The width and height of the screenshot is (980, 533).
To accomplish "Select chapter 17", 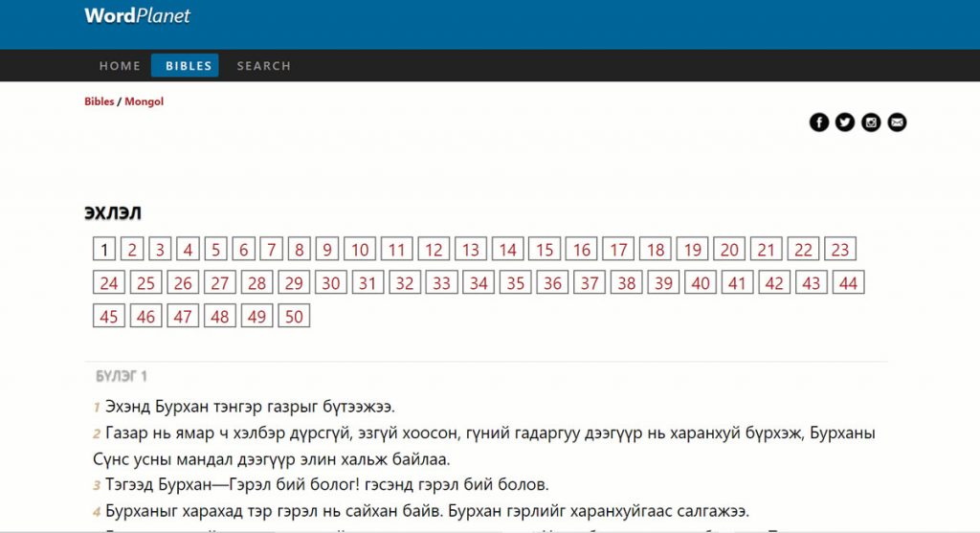I will pyautogui.click(x=618, y=250).
